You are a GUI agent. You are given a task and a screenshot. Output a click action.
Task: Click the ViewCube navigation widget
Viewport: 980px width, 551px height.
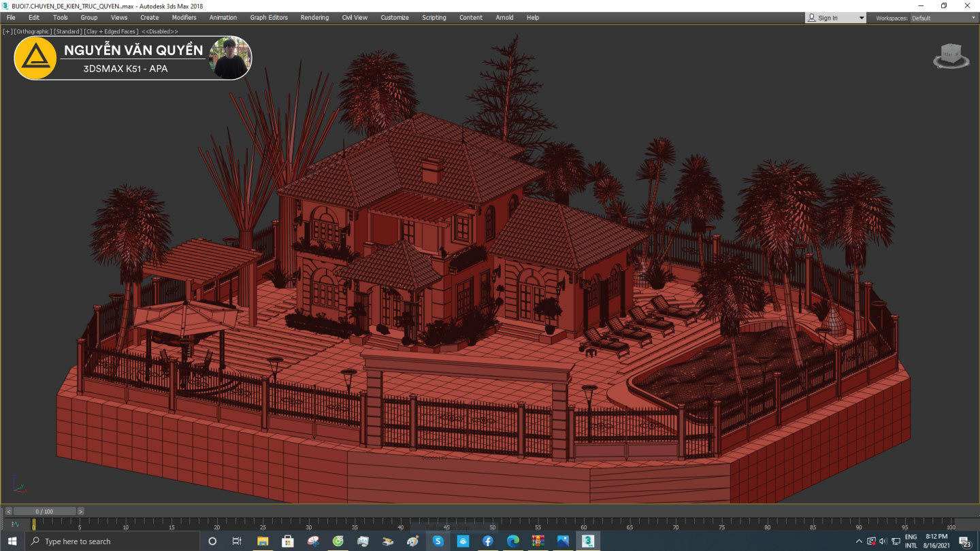click(951, 56)
